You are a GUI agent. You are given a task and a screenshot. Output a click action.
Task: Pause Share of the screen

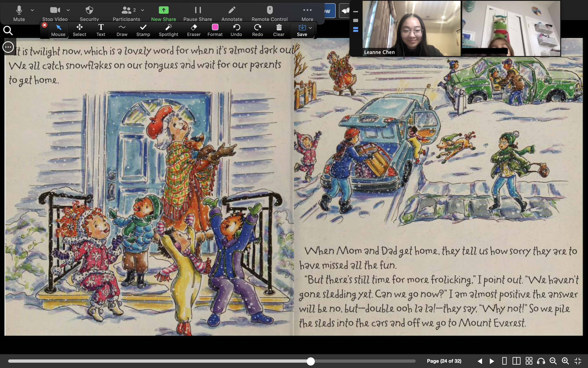(x=198, y=13)
